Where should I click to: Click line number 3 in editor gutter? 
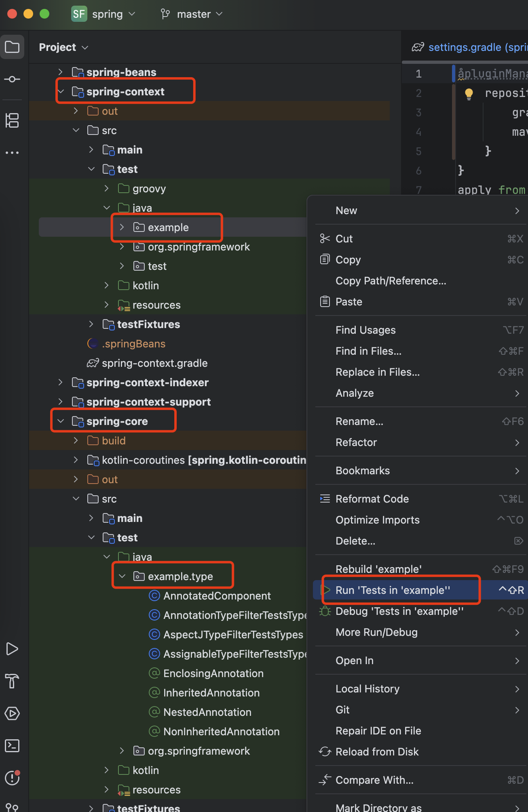coord(419,113)
